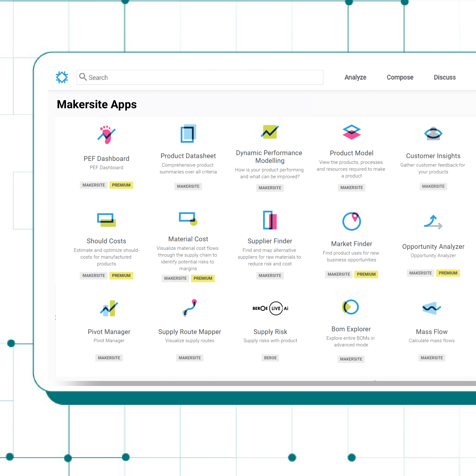Click MAKERSITE tag under Product Model
Viewport: 476px width, 476px height.
tap(352, 187)
